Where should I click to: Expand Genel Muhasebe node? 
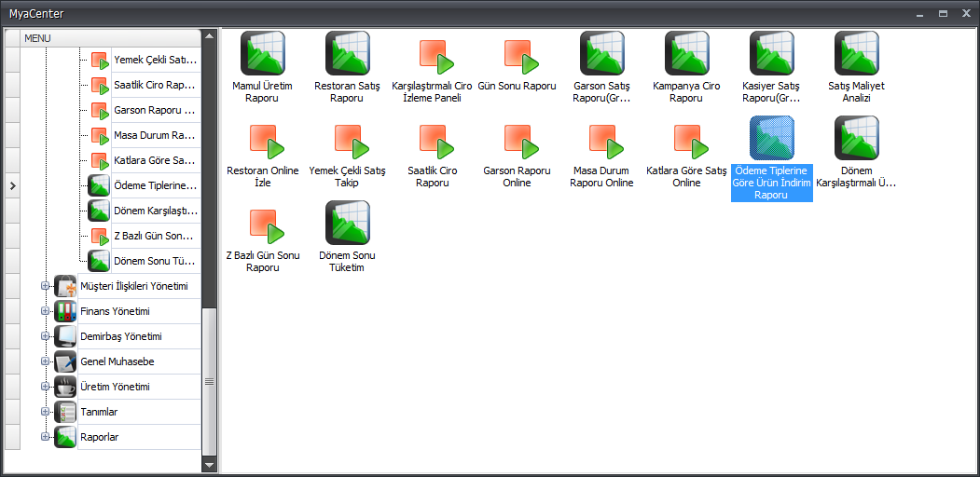pyautogui.click(x=45, y=361)
